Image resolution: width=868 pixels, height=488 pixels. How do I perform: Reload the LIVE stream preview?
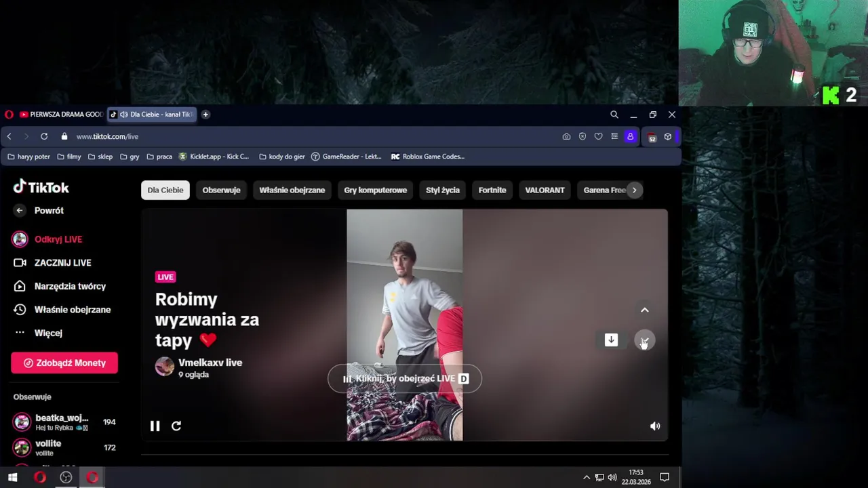tap(176, 426)
